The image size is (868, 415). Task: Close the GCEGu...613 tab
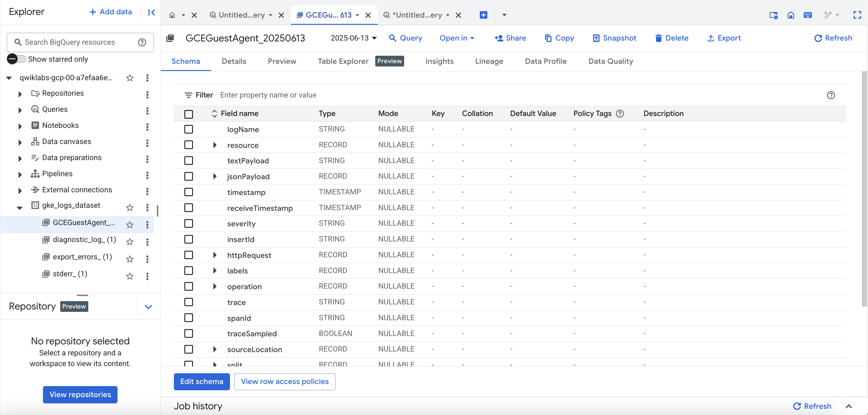(x=368, y=15)
